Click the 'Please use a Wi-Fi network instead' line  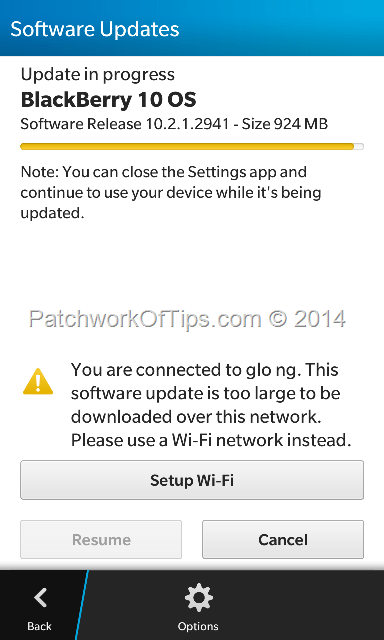click(211, 440)
